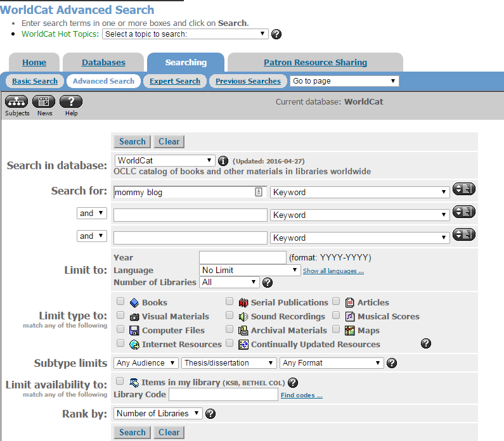Check the Continually Updated Resources checkbox
504x441 pixels.
(x=229, y=343)
